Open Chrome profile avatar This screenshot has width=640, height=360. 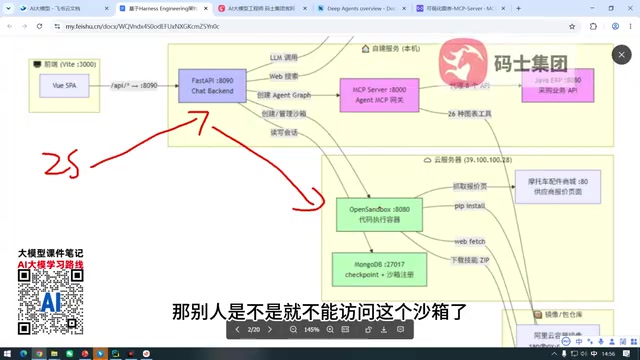(x=615, y=26)
